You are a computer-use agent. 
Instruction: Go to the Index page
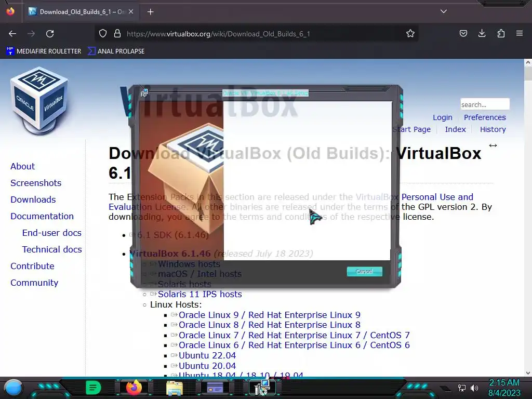455,129
